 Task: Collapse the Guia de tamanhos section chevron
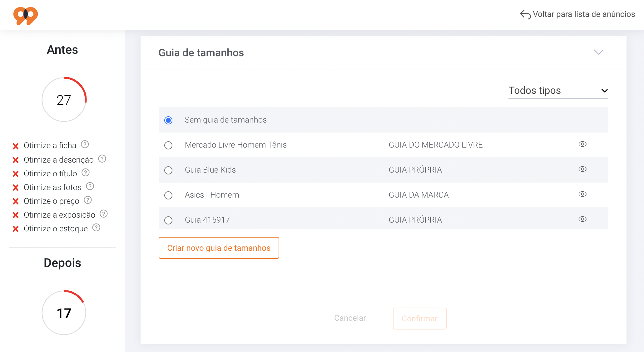[598, 52]
